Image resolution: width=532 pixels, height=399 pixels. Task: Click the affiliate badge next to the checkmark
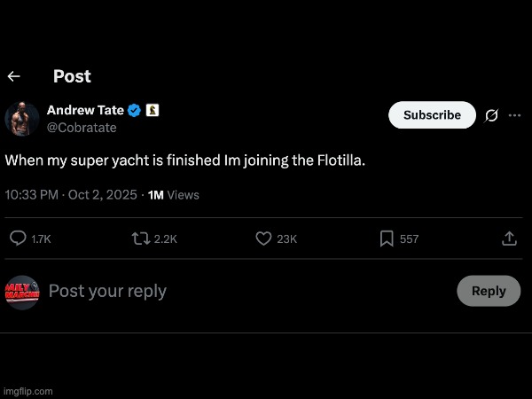[x=152, y=111]
